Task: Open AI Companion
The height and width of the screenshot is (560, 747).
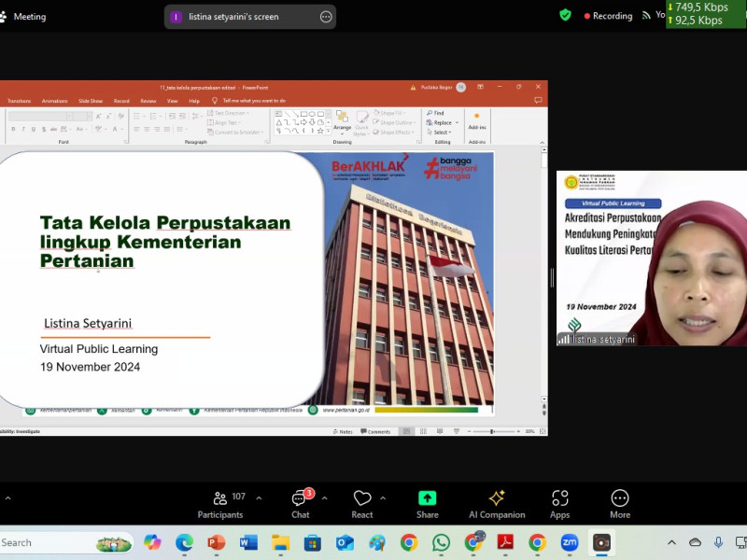Action: pyautogui.click(x=497, y=504)
